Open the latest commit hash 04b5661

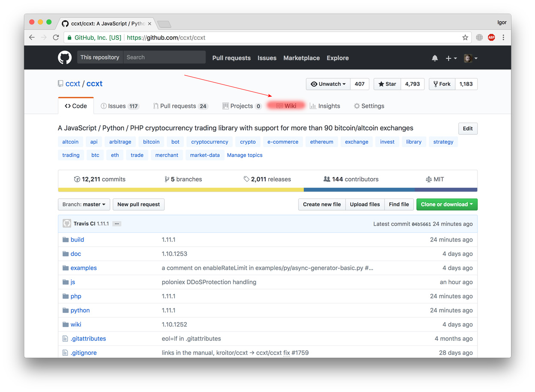421,224
